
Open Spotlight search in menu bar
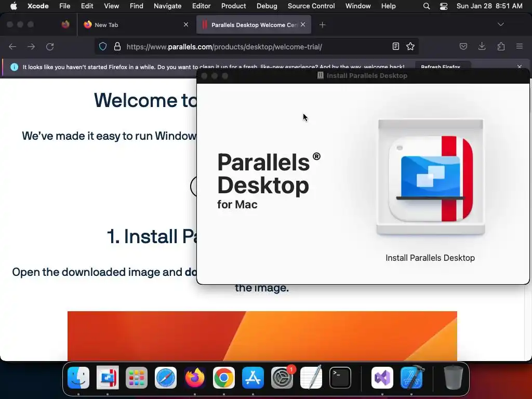pos(427,6)
